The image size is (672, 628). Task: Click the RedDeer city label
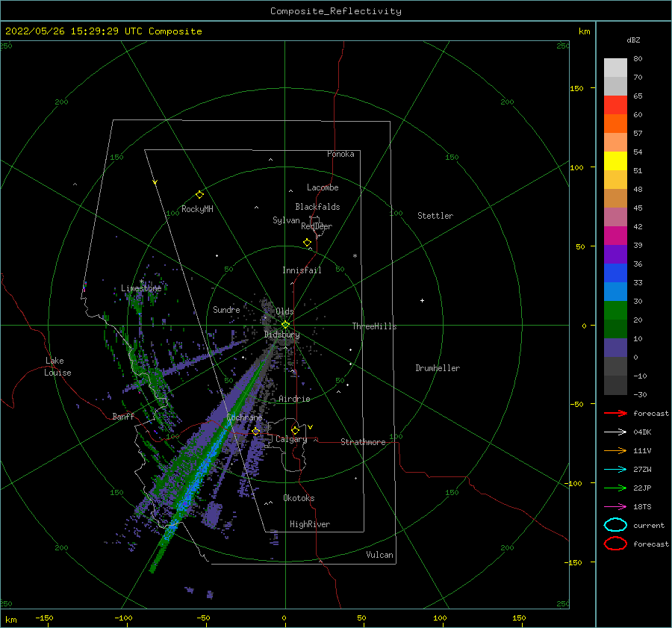pos(317,226)
